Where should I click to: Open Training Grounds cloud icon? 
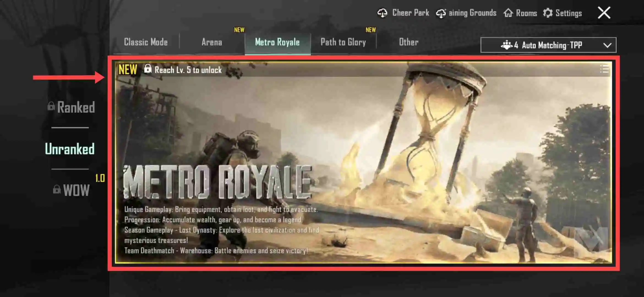coord(441,13)
